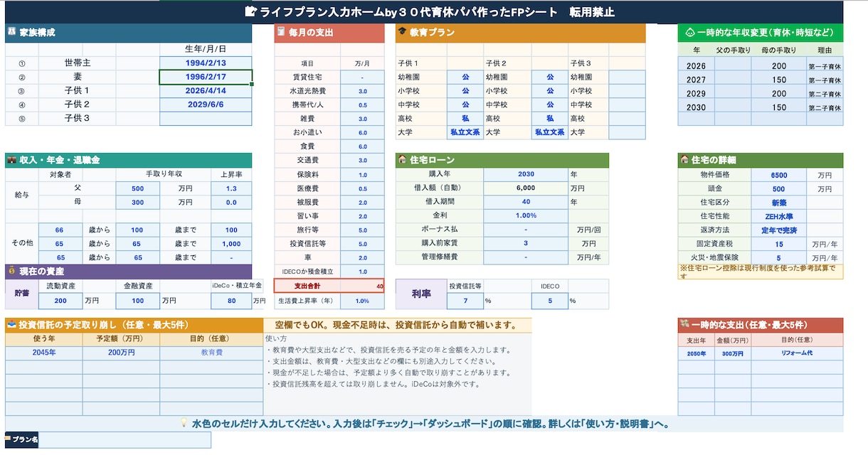Select the その他 amount cell 1,000
The height and width of the screenshot is (455, 868).
pos(231,244)
